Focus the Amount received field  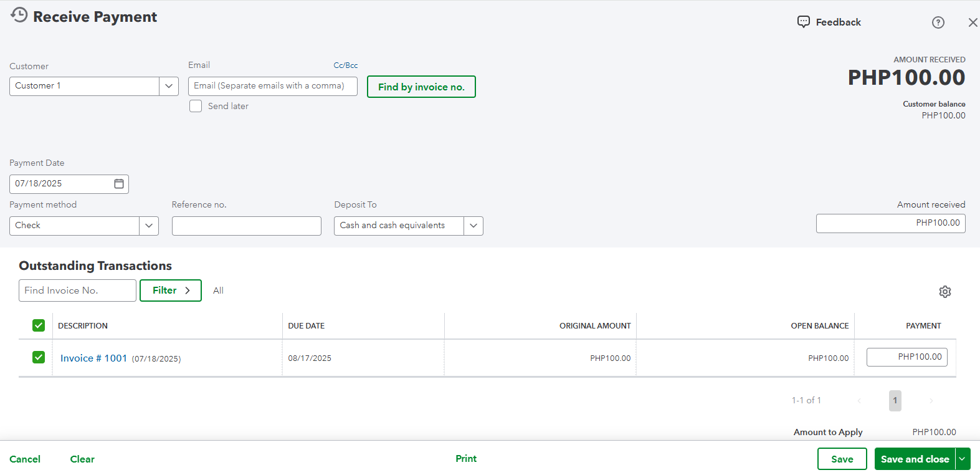pos(891,223)
